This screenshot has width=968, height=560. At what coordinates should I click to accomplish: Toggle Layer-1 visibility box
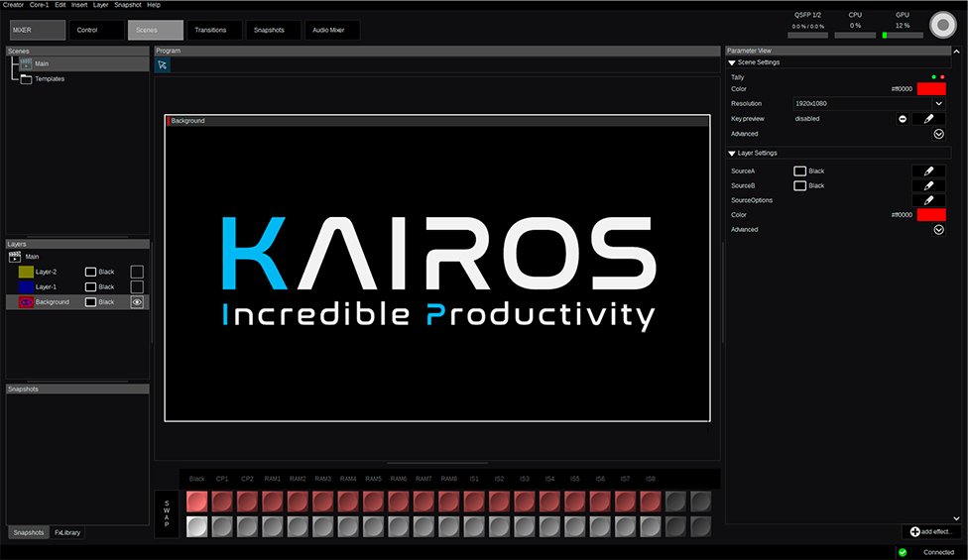coord(137,286)
